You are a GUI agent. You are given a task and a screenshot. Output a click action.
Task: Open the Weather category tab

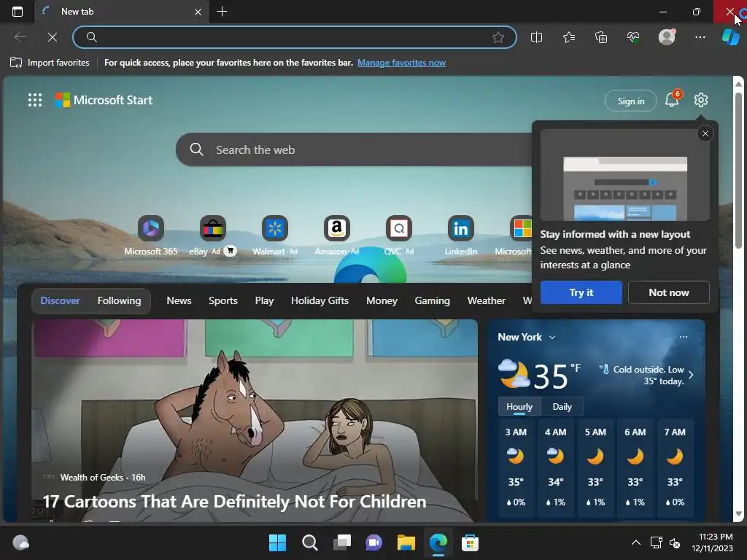(x=486, y=300)
